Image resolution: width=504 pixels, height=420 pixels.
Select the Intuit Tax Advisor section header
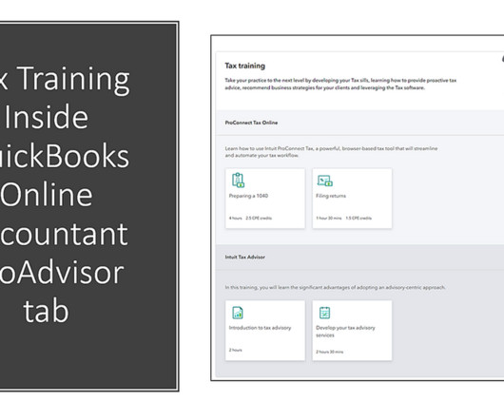(245, 257)
